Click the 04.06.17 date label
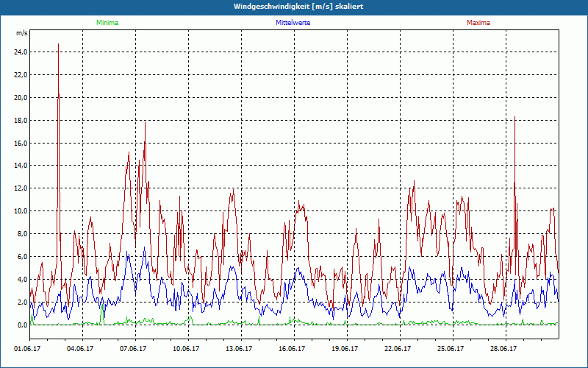 point(80,349)
